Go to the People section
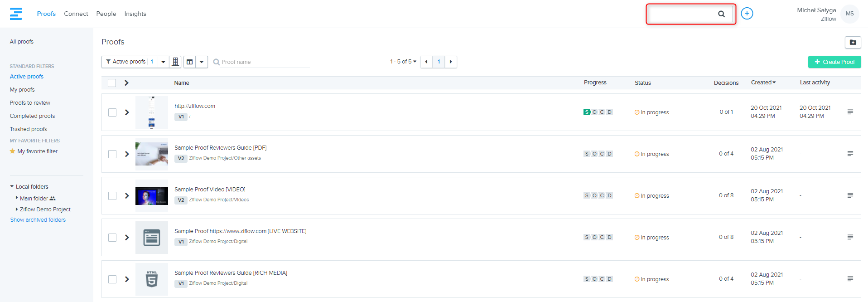The width and height of the screenshot is (868, 302). tap(106, 14)
